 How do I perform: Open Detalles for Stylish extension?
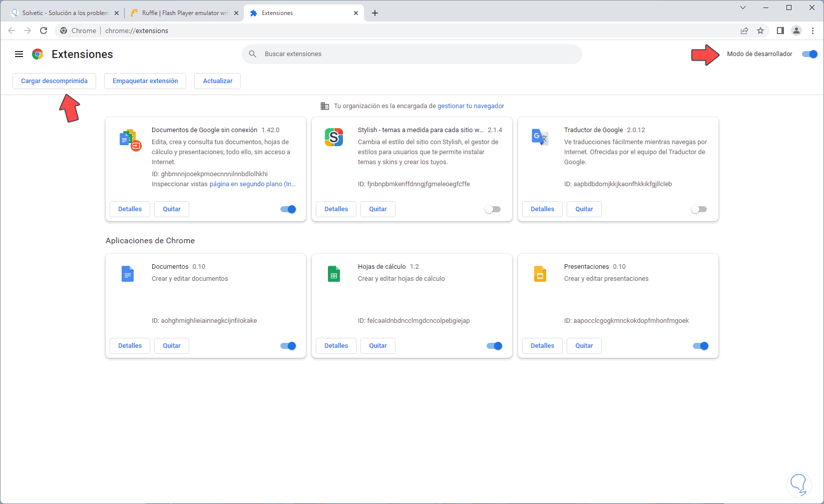(336, 209)
